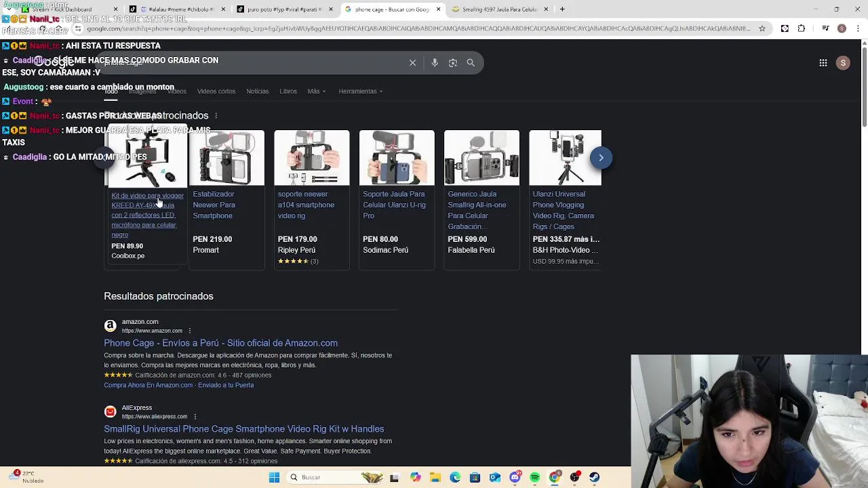Image resolution: width=868 pixels, height=488 pixels.
Task: Click Falabella Perú seller name
Action: 471,250
